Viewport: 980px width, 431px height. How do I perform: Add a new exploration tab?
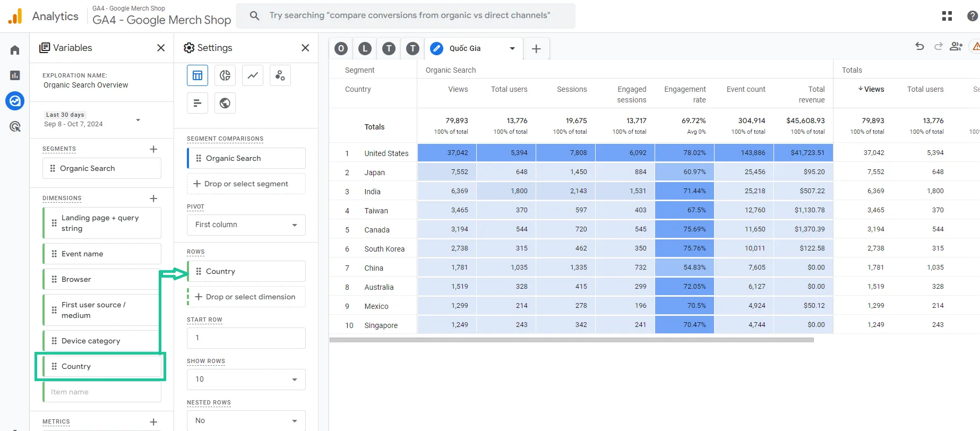[x=536, y=49]
